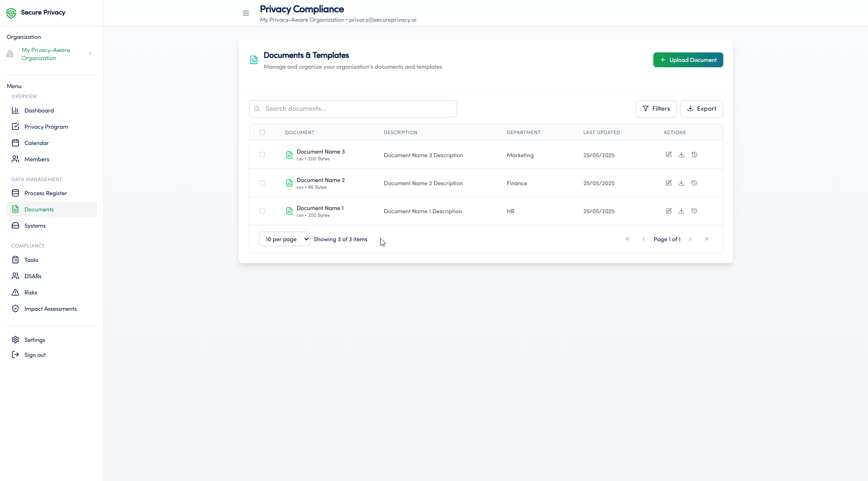Edit Document Name 3 with pencil icon
Screen dimensions: 868x481
coord(669,154)
